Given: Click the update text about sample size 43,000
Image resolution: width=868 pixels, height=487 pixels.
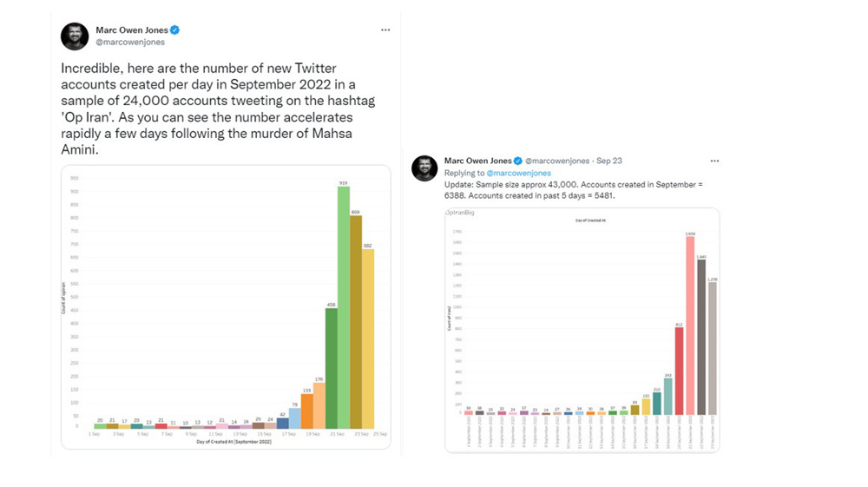Looking at the screenshot, I should (574, 190).
